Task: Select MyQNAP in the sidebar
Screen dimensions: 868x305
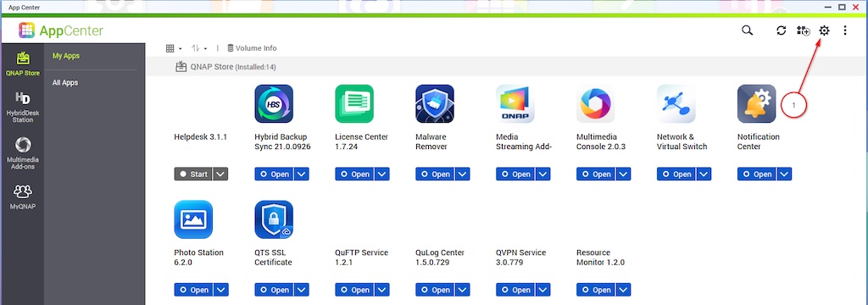Action: coord(23,197)
